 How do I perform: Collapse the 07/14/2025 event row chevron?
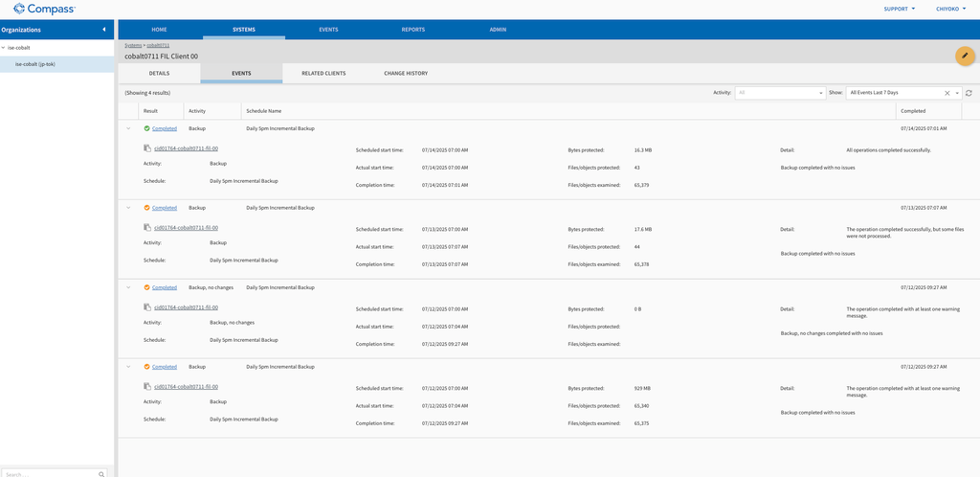[129, 128]
